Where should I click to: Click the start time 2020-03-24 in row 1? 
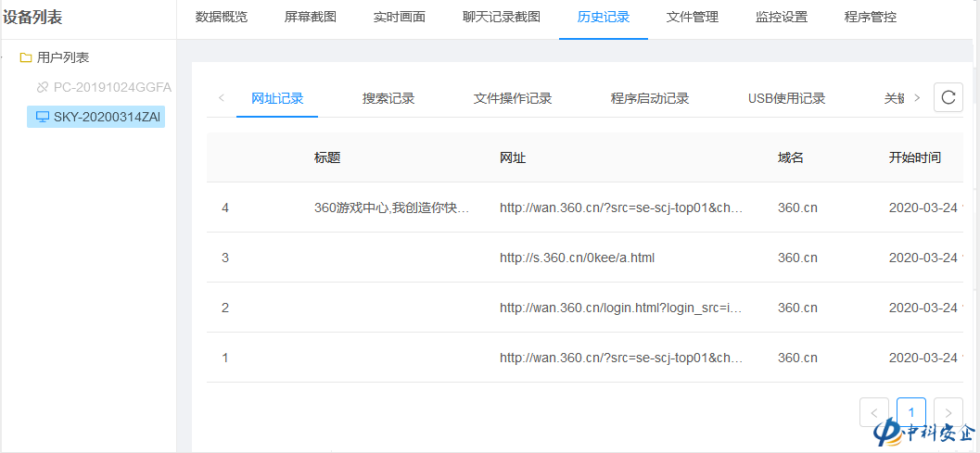[923, 358]
